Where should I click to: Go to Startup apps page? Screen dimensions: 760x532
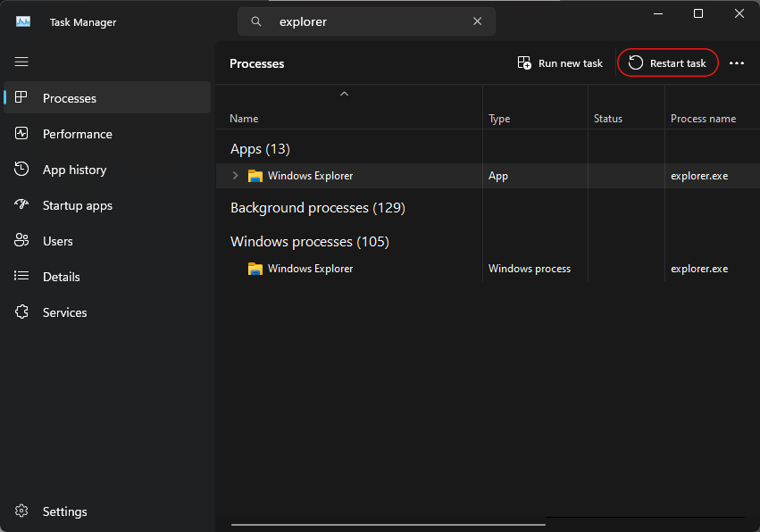coord(107,205)
